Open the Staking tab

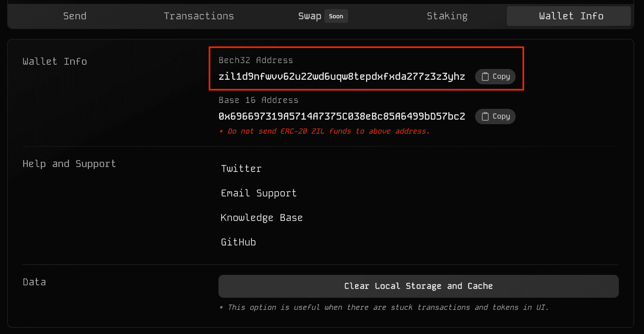[447, 16]
